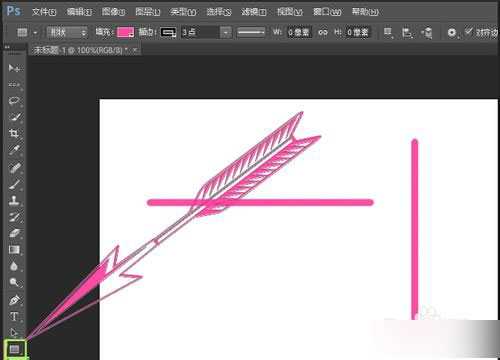The width and height of the screenshot is (500, 360).
Task: Select the History Brush tool
Action: coord(14,217)
